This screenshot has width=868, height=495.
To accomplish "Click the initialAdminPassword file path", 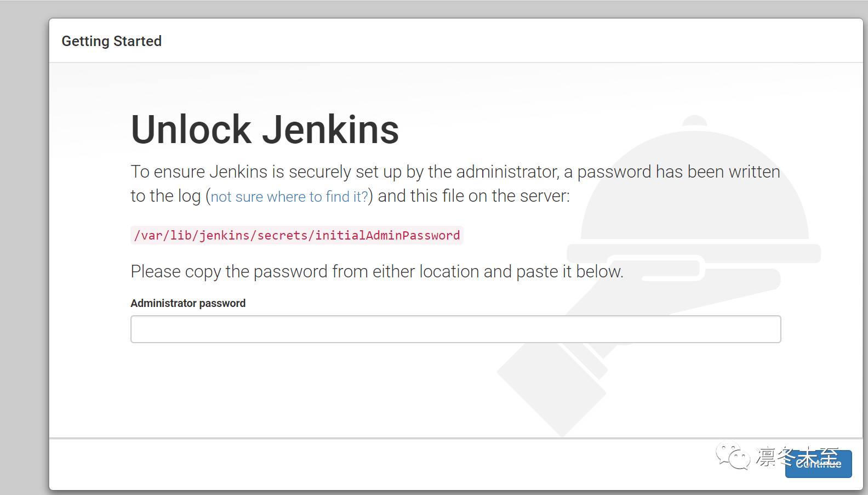I will click(297, 235).
